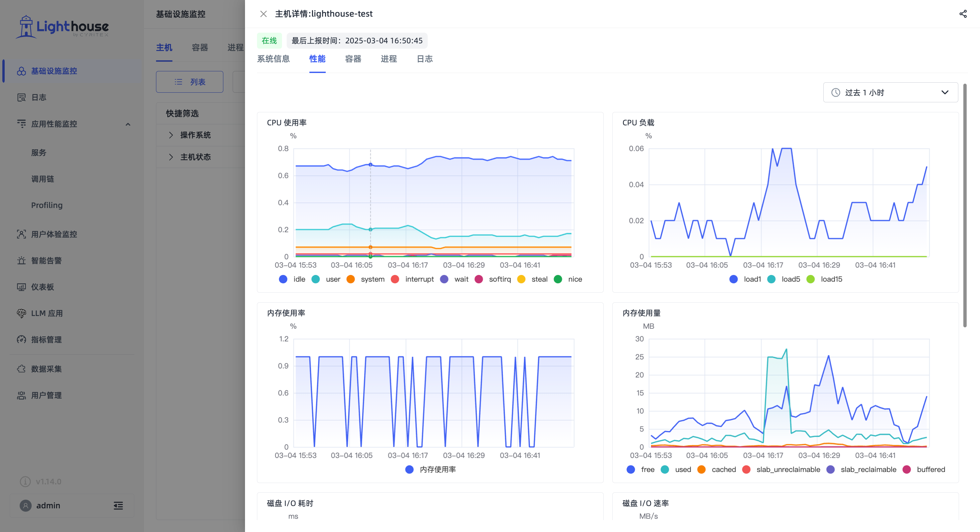Viewport: 980px width, 532px height.
Task: Toggle the load5 series legend
Action: point(784,279)
